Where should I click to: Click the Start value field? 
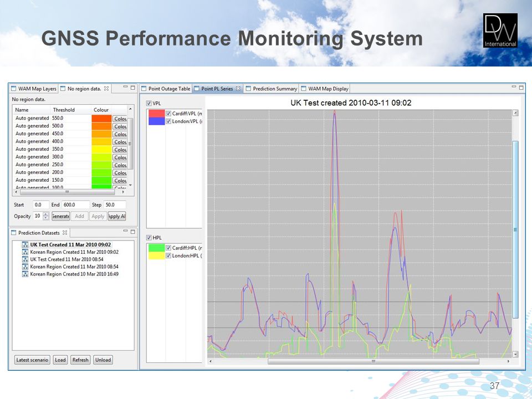click(x=40, y=204)
